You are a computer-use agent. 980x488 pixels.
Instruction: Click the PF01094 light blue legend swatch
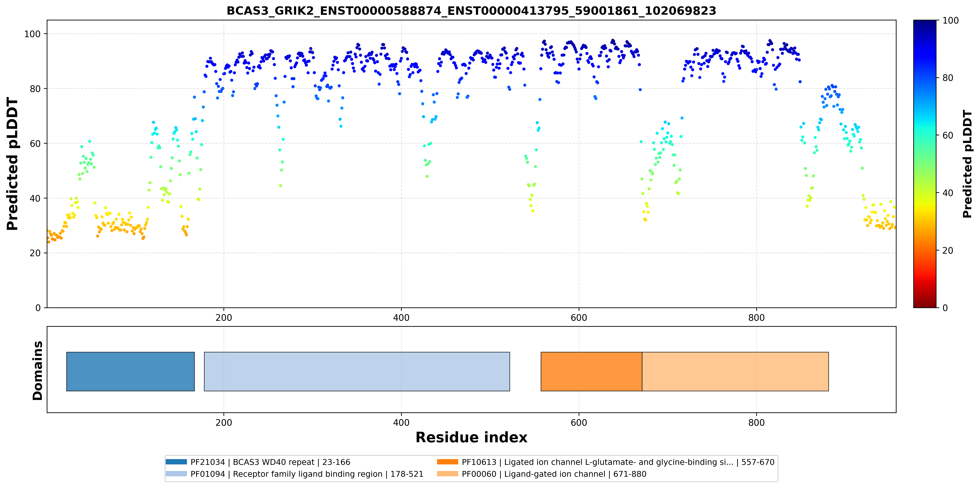177,474
